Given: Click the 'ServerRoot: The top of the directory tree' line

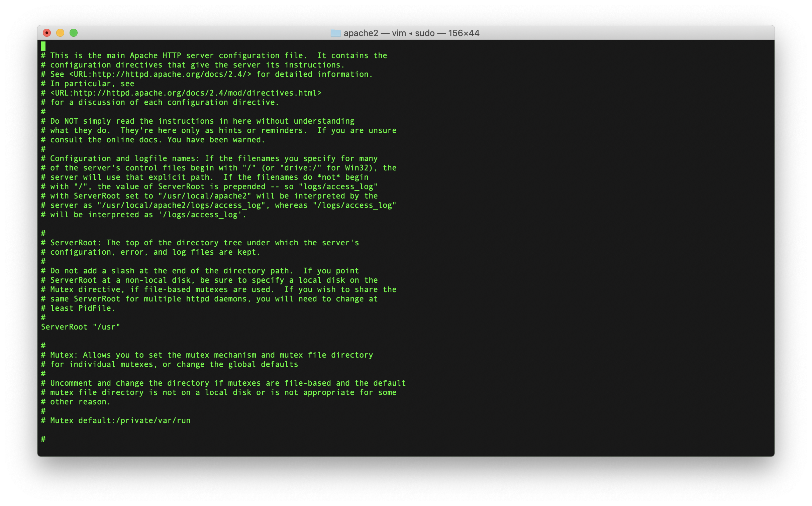Looking at the screenshot, I should 200,243.
